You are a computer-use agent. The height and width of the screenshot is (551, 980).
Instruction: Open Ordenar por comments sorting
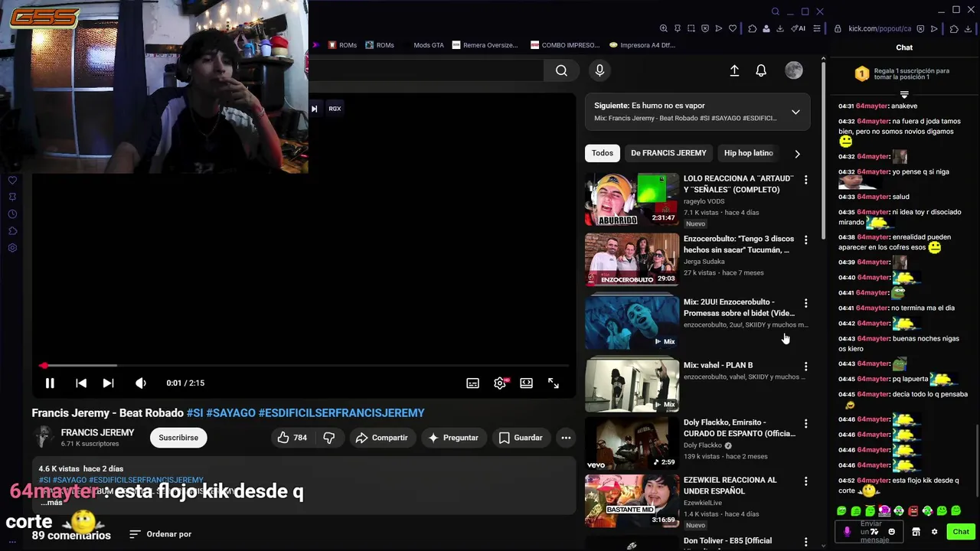pyautogui.click(x=160, y=534)
